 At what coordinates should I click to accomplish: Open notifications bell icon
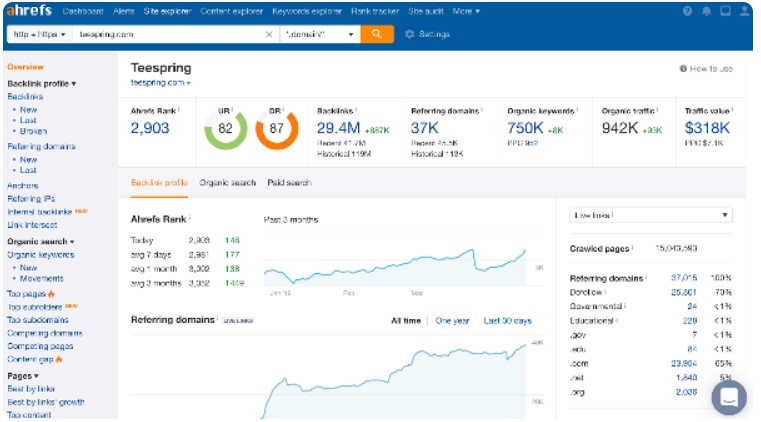[707, 11]
